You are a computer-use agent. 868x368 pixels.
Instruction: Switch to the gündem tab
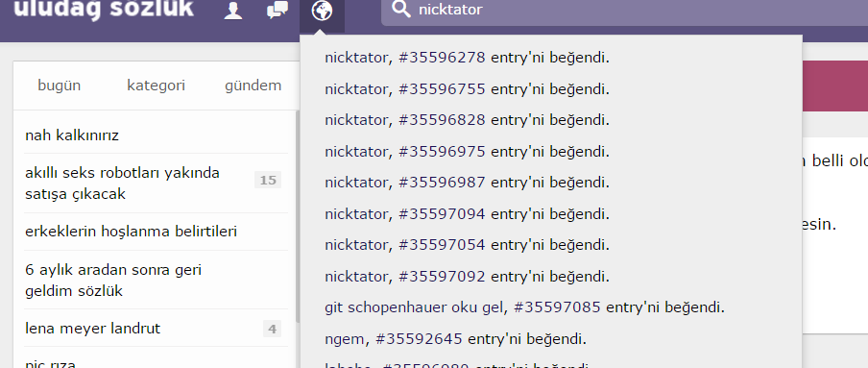point(253,86)
